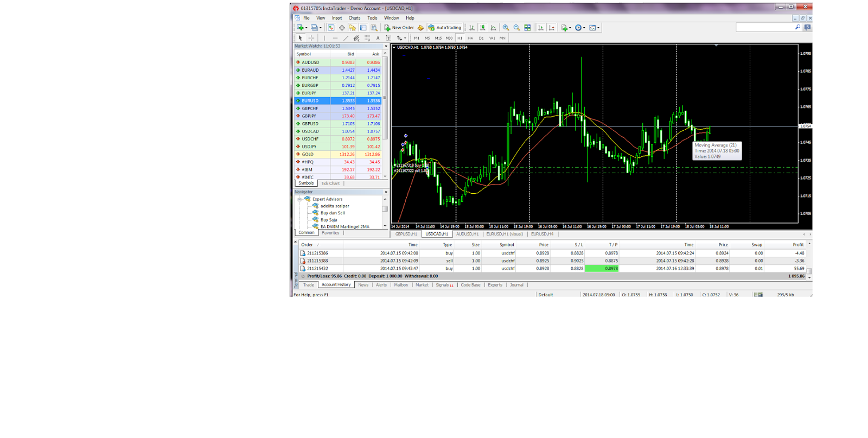Viewport: 868px width, 438px height.
Task: Switch timeframe to D1
Action: (481, 38)
